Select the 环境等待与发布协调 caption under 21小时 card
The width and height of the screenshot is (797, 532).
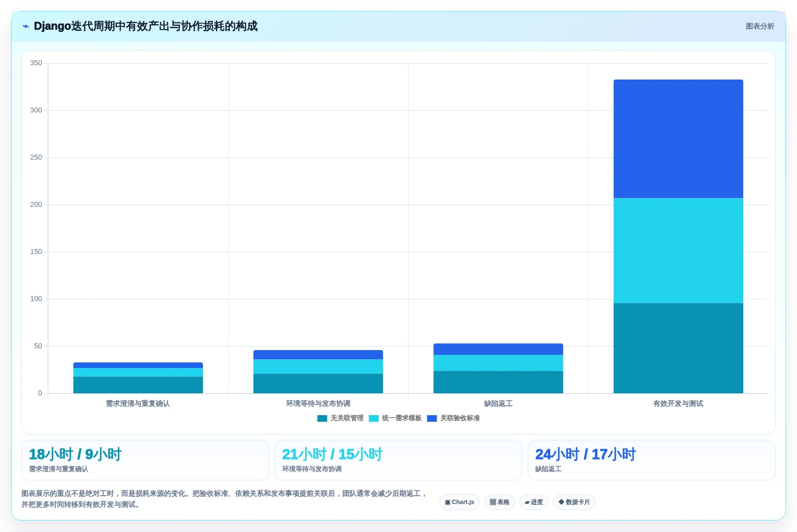click(x=312, y=469)
